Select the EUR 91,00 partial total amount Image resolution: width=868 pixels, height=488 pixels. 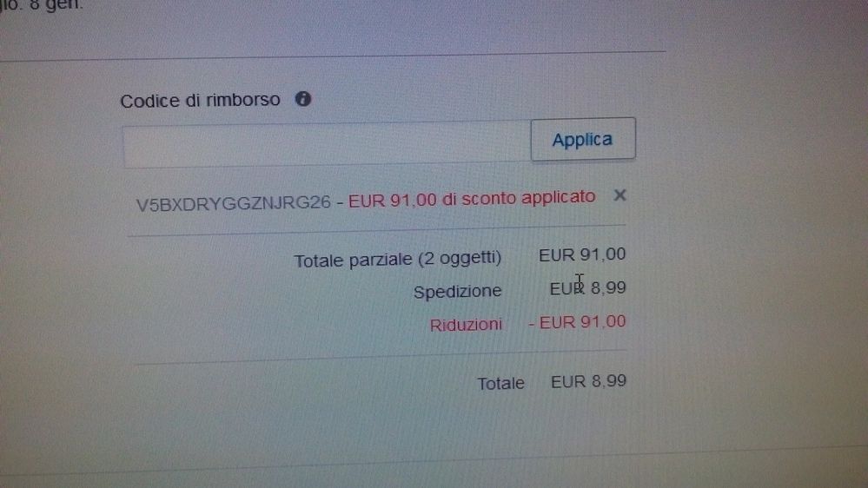coord(582,254)
